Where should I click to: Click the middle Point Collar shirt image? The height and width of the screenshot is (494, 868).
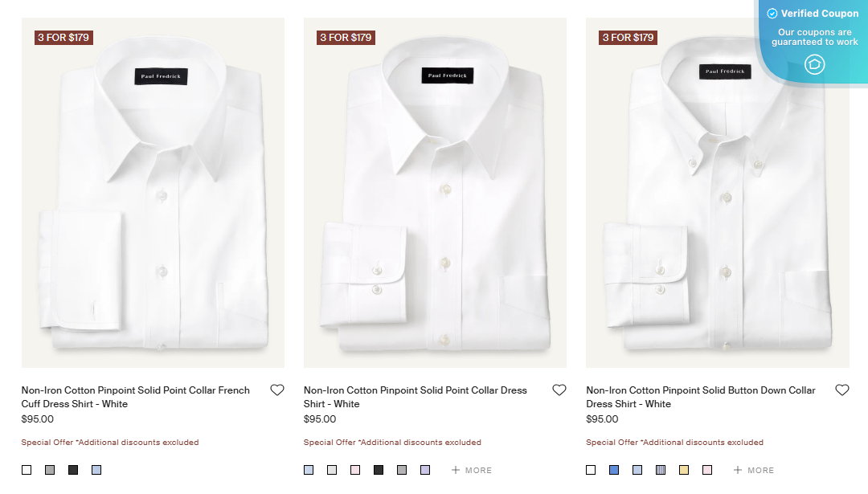435,193
